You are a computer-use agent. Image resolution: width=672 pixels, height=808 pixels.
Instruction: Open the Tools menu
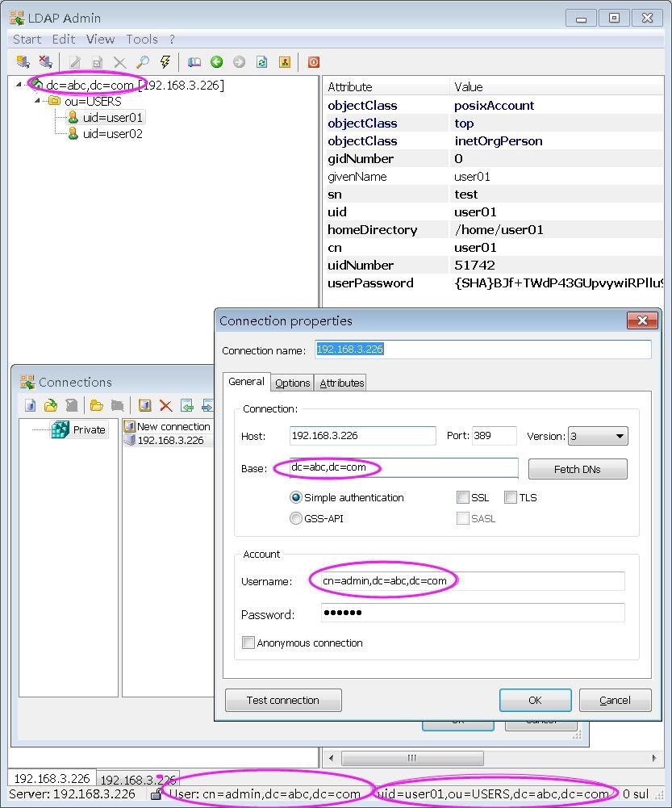coord(142,40)
